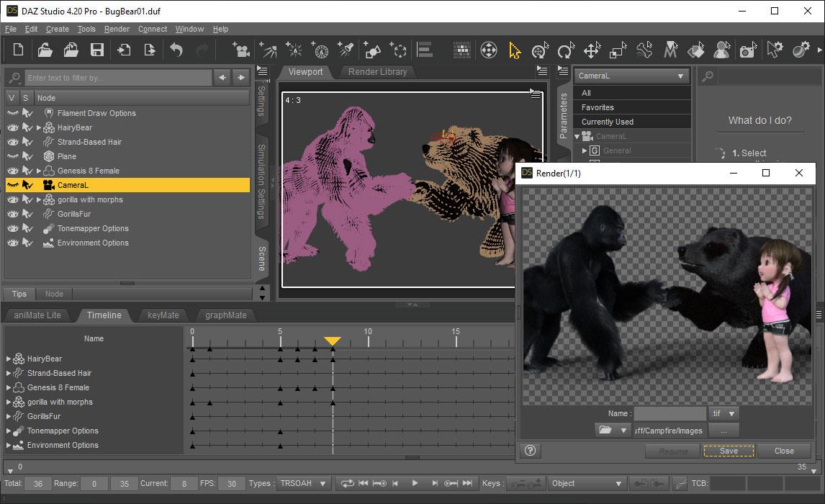Image resolution: width=825 pixels, height=504 pixels.
Task: Open the CameraL selection dropdown
Action: click(x=632, y=76)
